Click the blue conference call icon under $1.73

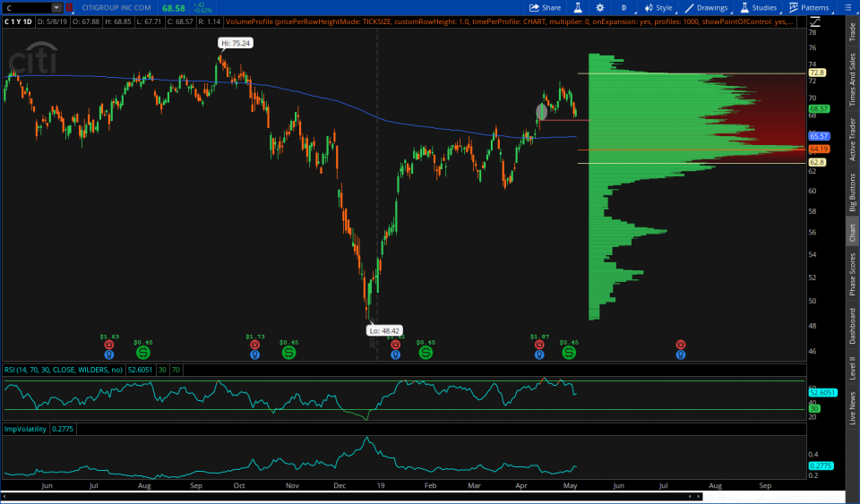tap(254, 355)
